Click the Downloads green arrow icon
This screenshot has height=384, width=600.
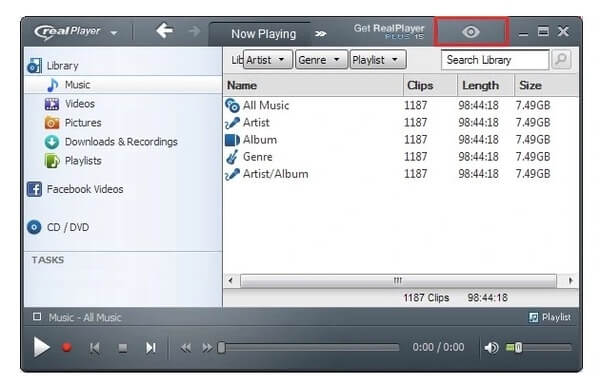point(52,142)
